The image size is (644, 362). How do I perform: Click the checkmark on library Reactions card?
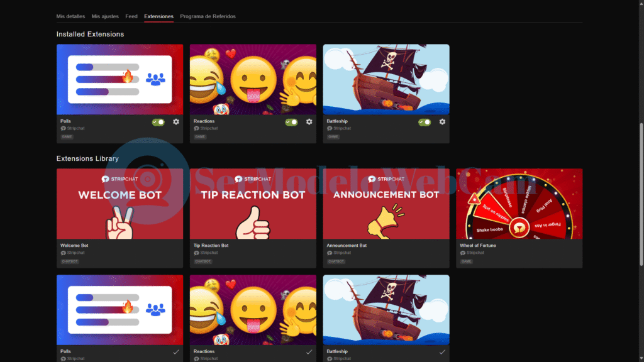309,352
